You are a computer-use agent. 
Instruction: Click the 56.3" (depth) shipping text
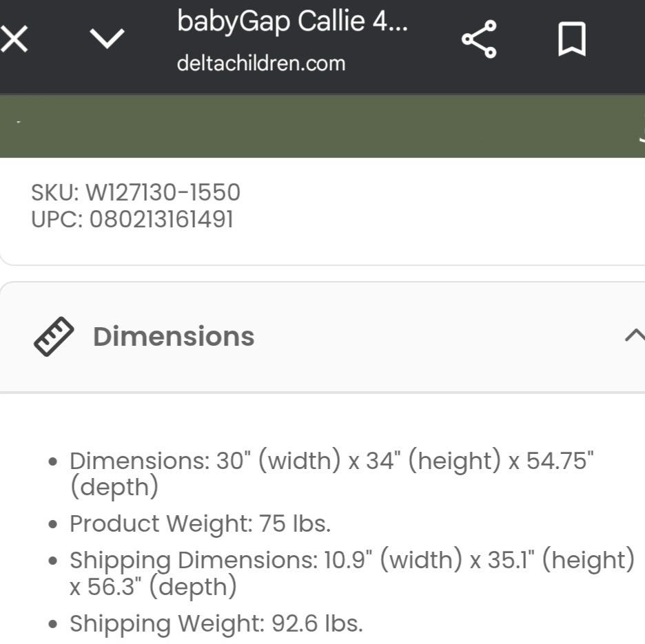tap(162, 588)
